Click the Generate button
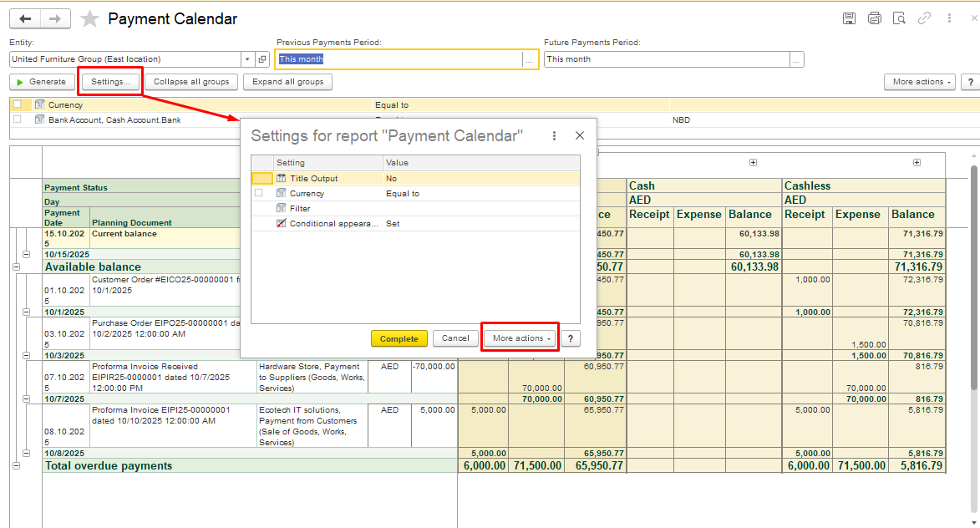980x528 pixels. tap(41, 82)
